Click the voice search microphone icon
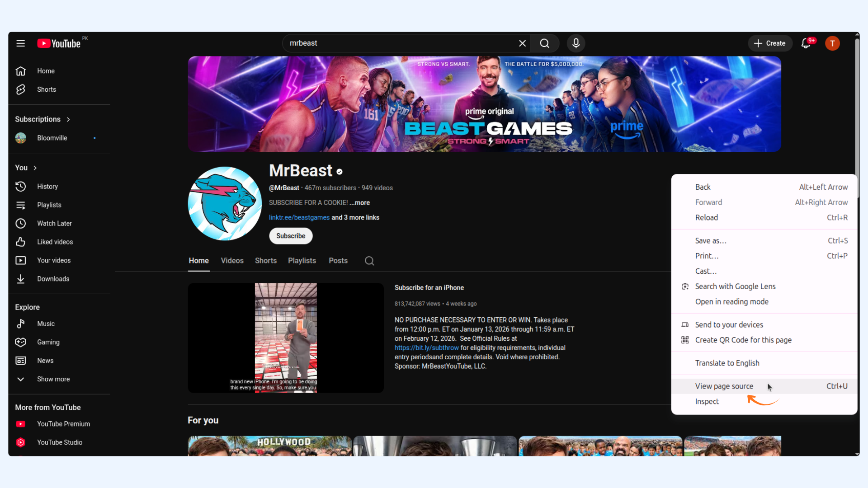 (576, 43)
